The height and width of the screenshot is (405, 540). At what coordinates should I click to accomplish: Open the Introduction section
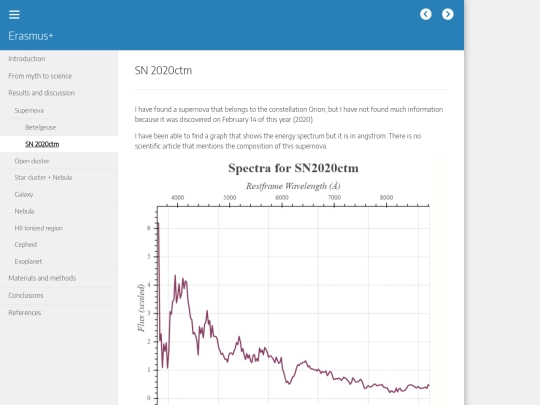(59, 59)
